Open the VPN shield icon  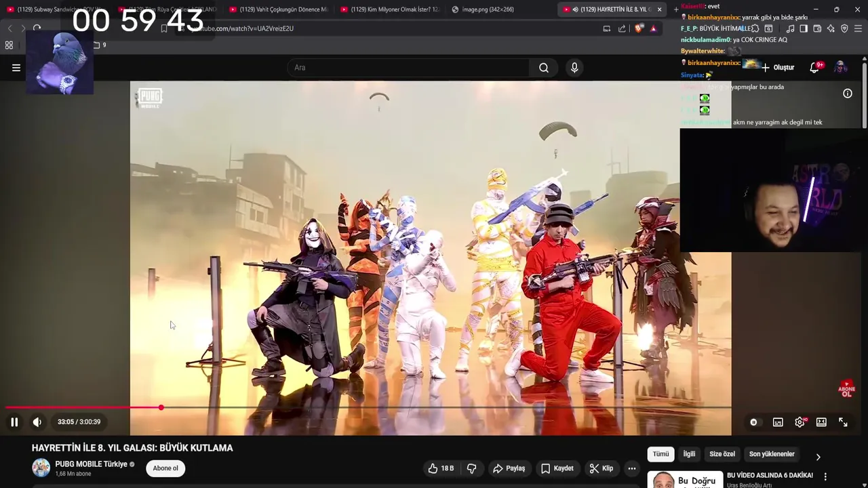pos(844,28)
